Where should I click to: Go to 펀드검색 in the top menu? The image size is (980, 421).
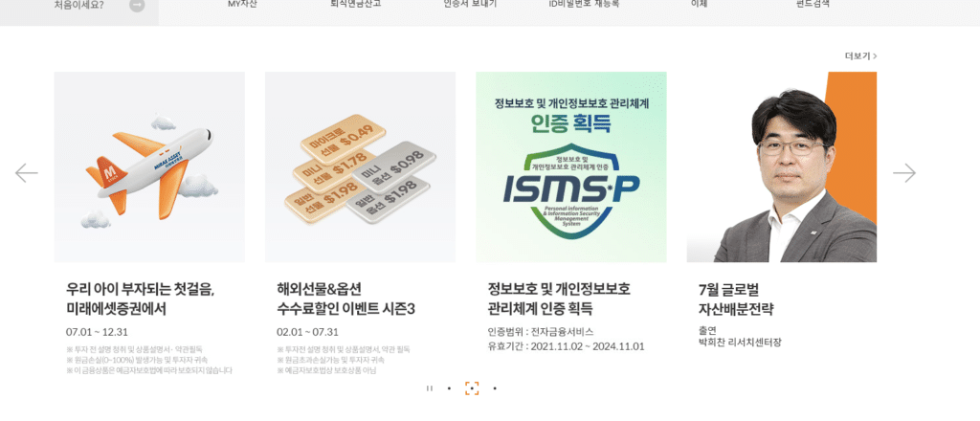pyautogui.click(x=813, y=4)
